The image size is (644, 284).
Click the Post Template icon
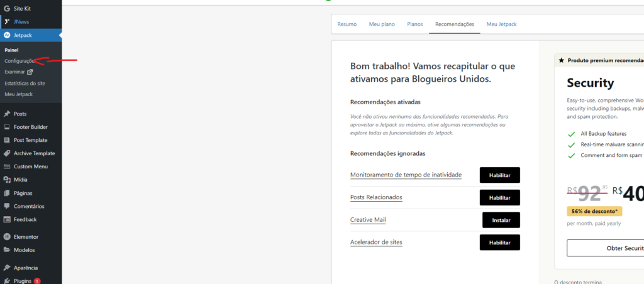point(7,140)
